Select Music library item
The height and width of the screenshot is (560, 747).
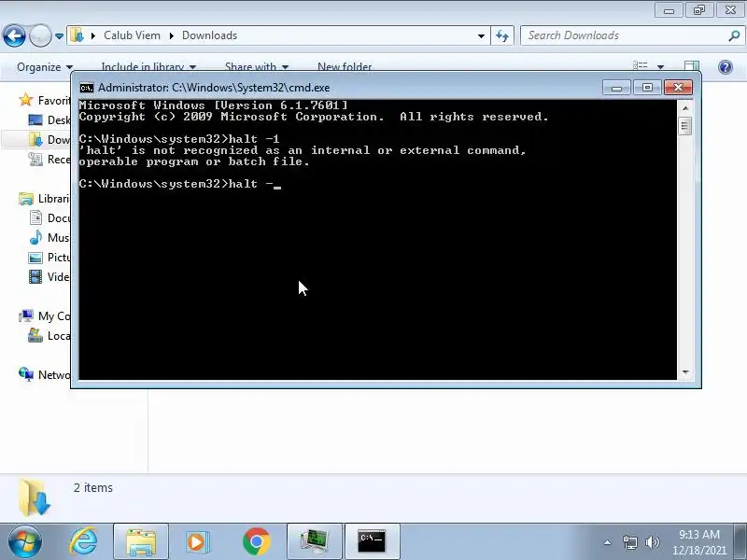click(x=49, y=238)
